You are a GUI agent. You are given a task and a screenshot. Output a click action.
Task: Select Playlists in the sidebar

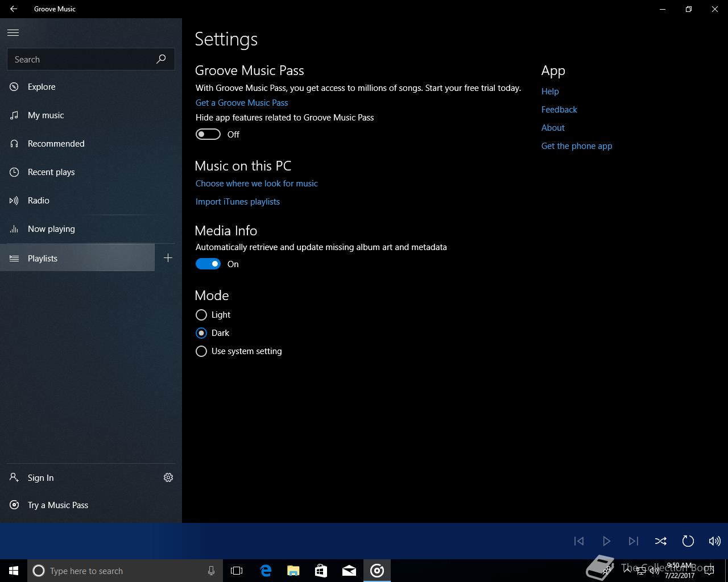tap(77, 258)
